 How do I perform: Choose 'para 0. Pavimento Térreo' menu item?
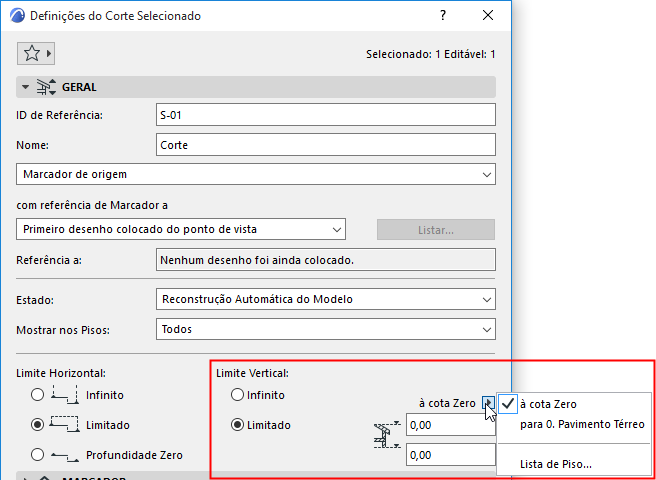click(x=582, y=424)
